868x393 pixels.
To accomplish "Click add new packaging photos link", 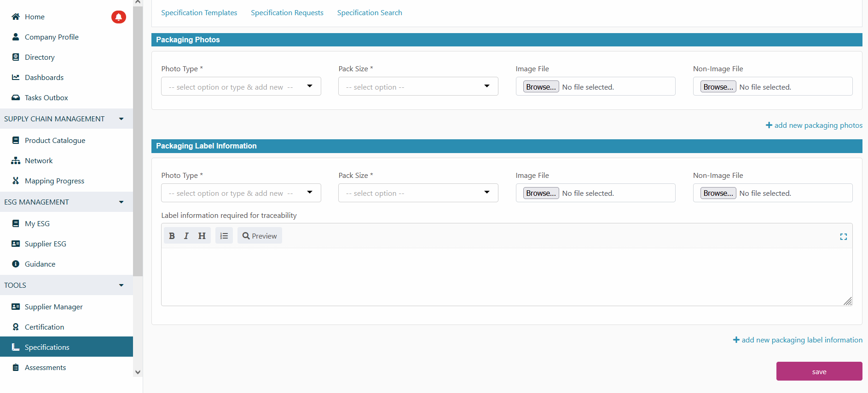I will coord(814,125).
